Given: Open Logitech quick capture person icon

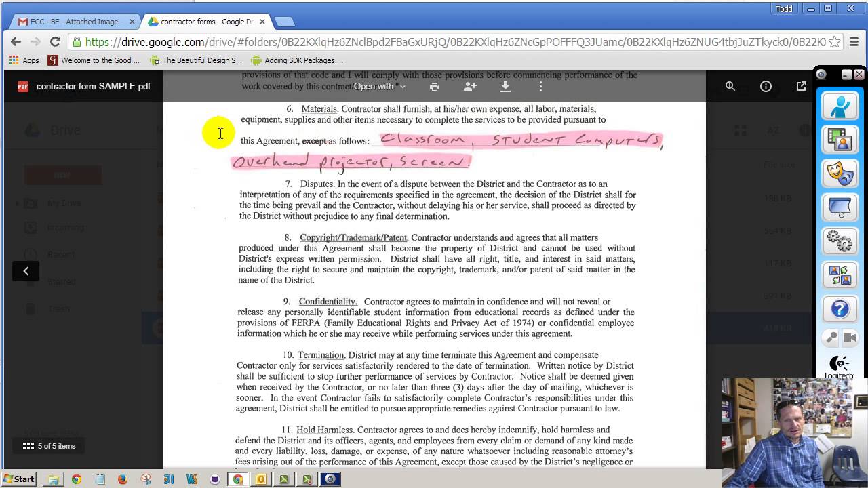Looking at the screenshot, I should pos(840,106).
